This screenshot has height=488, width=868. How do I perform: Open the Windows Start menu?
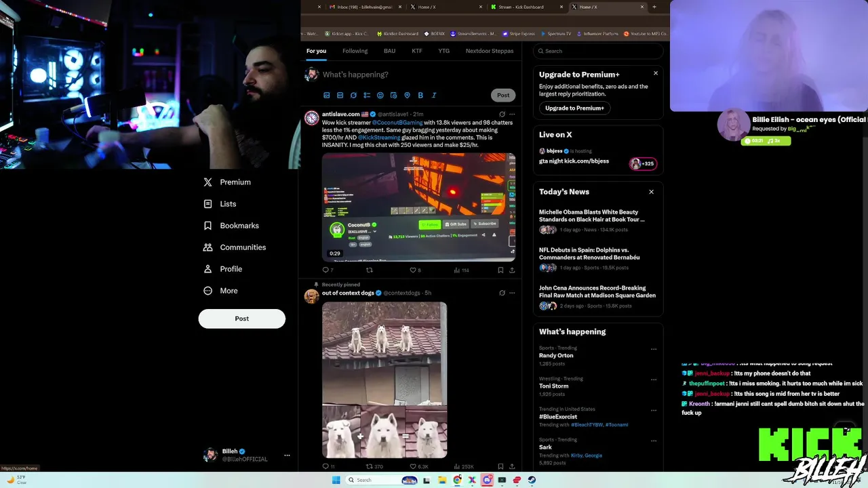[336, 480]
